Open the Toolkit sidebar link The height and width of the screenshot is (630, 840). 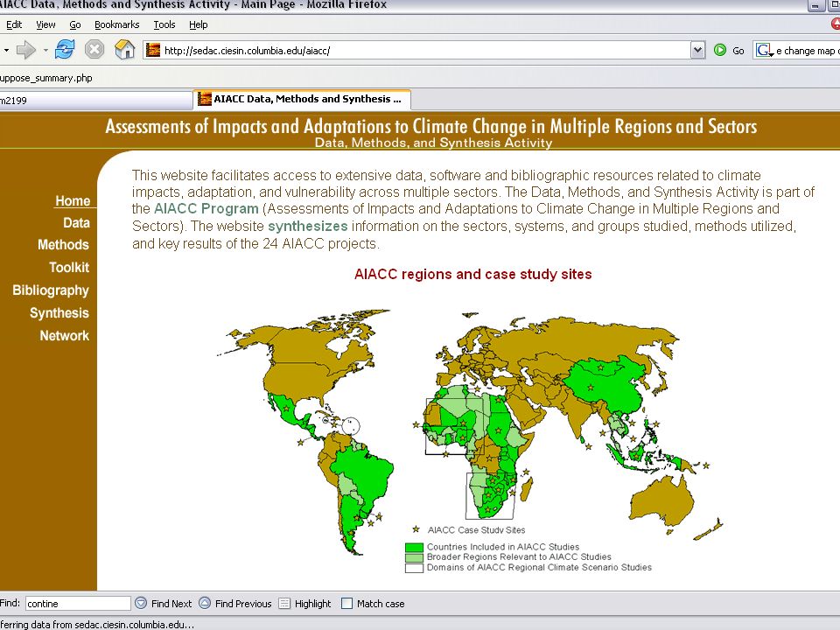point(69,268)
